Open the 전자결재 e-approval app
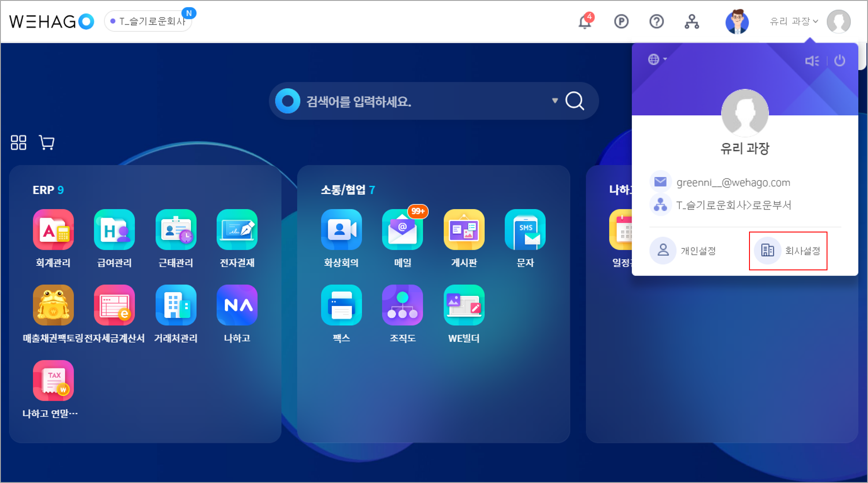868x483 pixels. (237, 230)
